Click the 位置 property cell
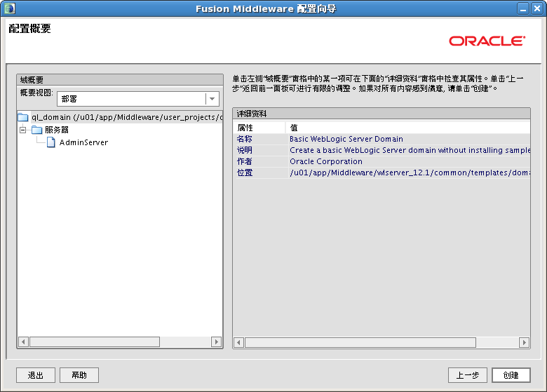This screenshot has height=392, width=547. pos(260,173)
